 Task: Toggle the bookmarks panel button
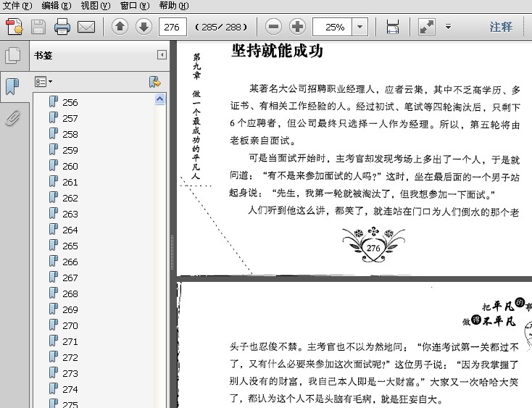[x=12, y=86]
